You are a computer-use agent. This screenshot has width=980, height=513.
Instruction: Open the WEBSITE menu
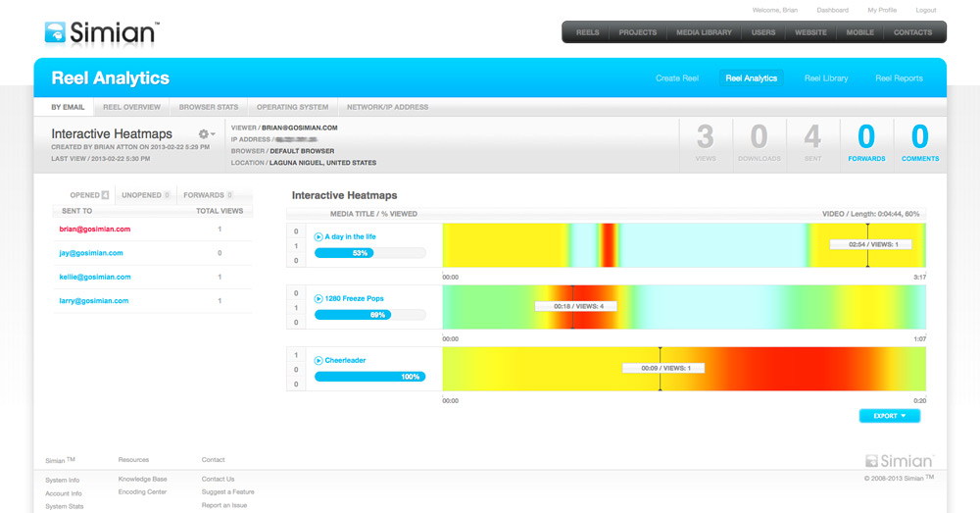[x=810, y=32]
